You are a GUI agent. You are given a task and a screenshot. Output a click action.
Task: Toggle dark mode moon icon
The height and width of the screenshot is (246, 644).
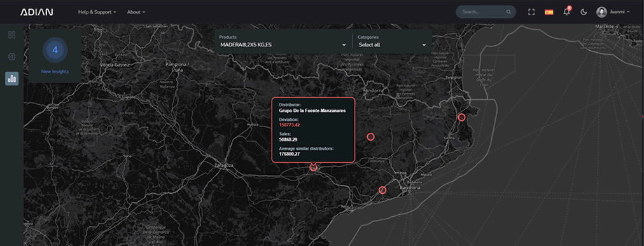pos(584,12)
